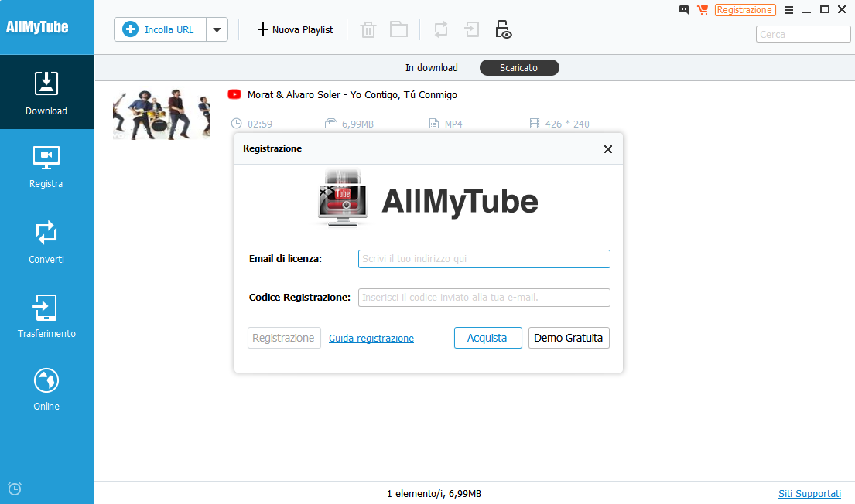The width and height of the screenshot is (855, 504).
Task: Switch to the Converti section
Action: coord(46,242)
